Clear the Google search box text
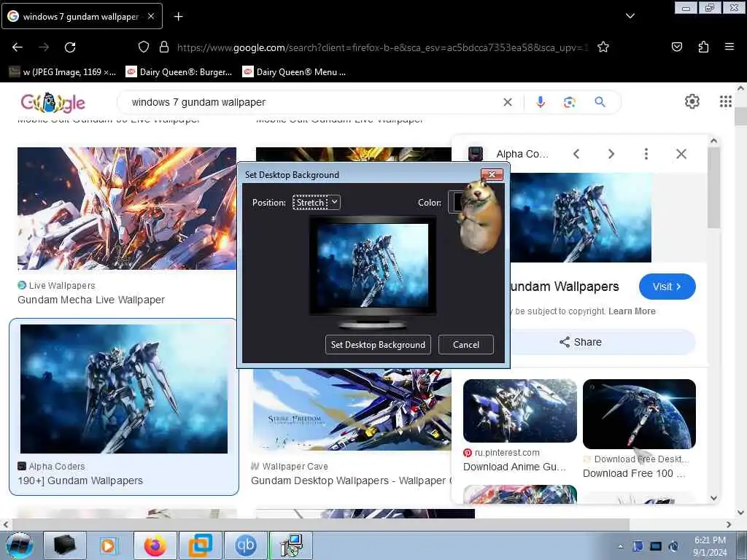This screenshot has width=747, height=560. 508,102
